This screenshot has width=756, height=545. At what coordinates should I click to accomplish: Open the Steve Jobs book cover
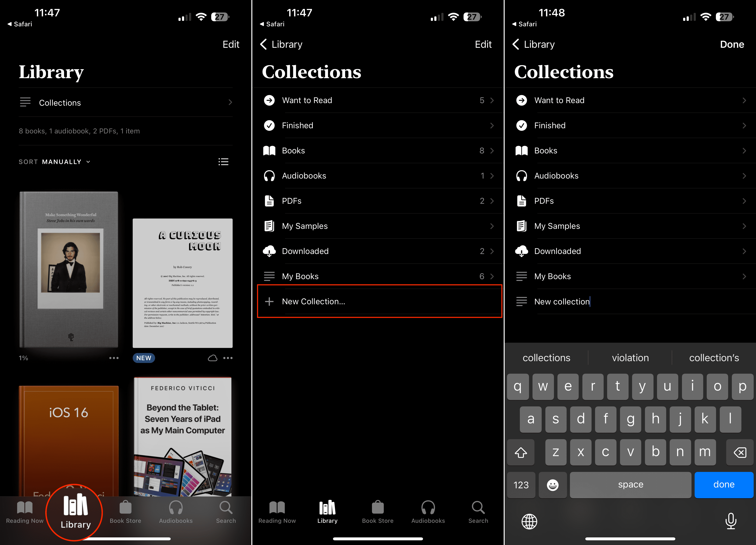[x=69, y=270]
